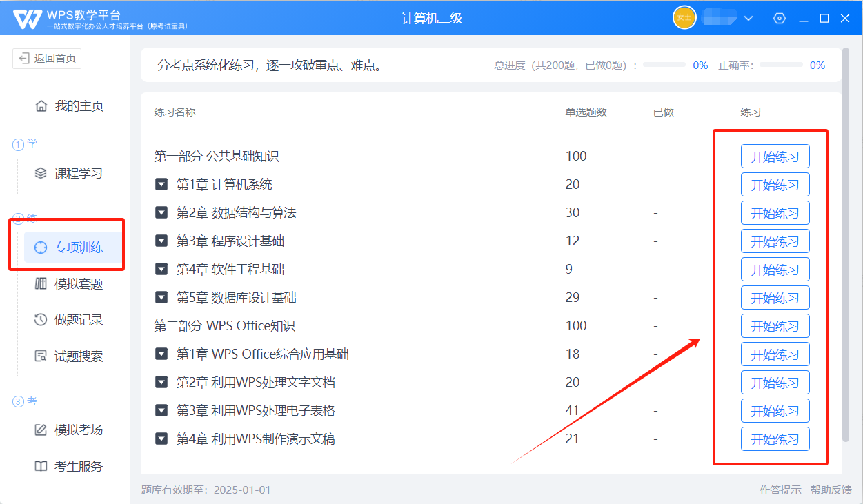The height and width of the screenshot is (504, 863).
Task: Expand 第1章 计算机系统 chapter arrow
Action: pyautogui.click(x=161, y=185)
